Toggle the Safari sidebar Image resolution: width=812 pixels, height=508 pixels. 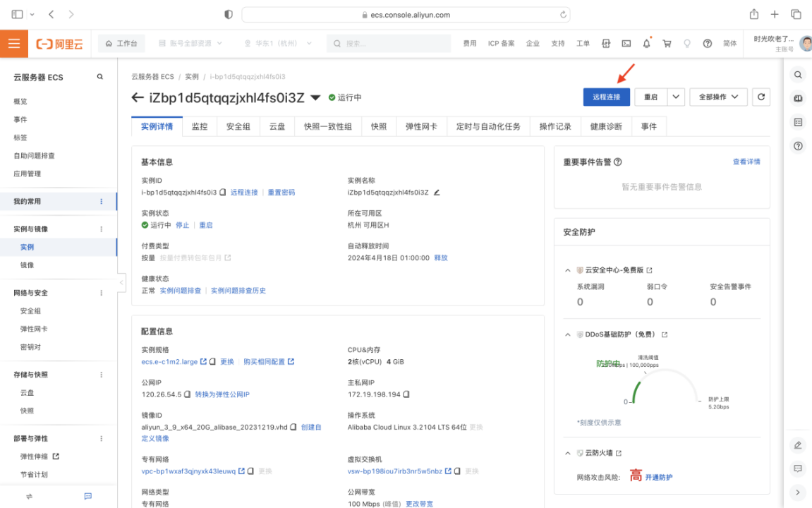coord(18,15)
